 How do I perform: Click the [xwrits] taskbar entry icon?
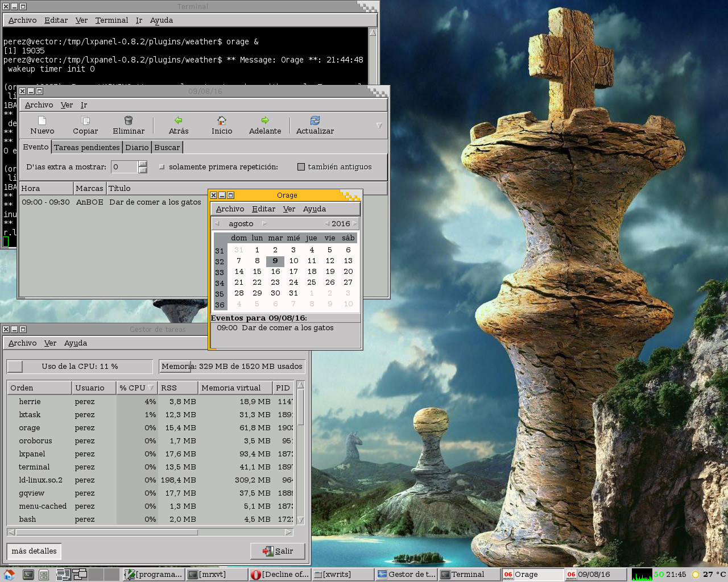[318, 575]
